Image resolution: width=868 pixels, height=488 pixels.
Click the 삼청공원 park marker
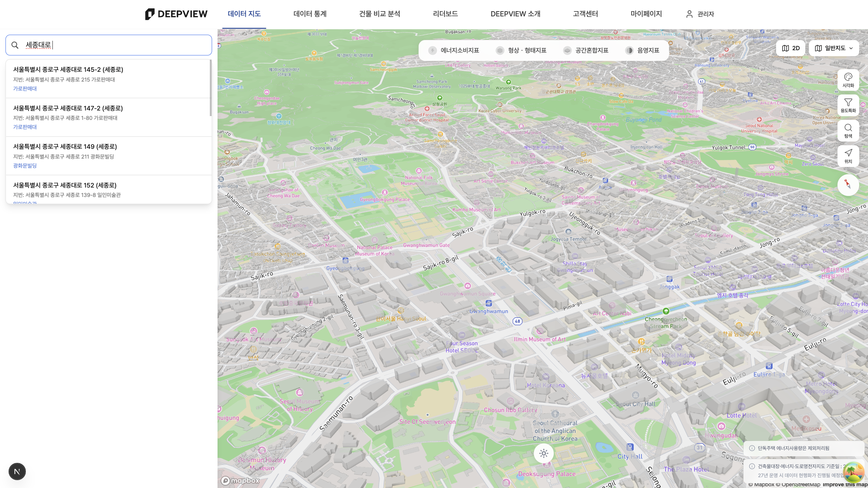[440, 98]
